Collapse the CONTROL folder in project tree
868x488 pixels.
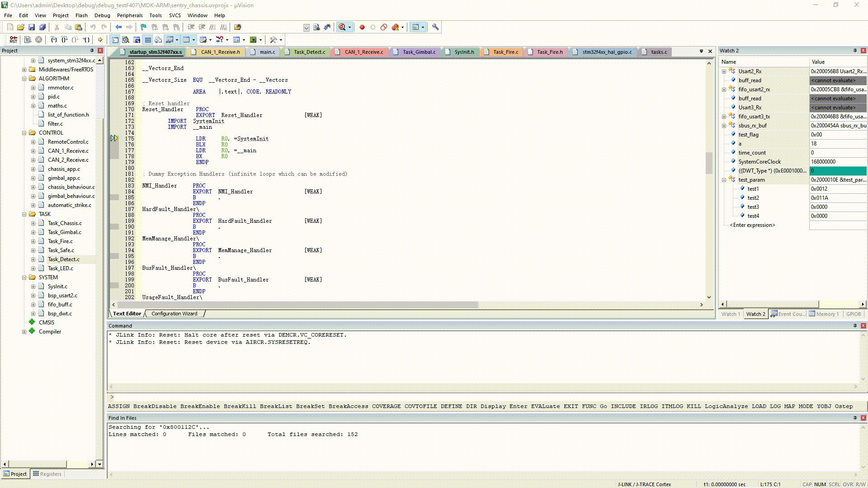pyautogui.click(x=24, y=133)
